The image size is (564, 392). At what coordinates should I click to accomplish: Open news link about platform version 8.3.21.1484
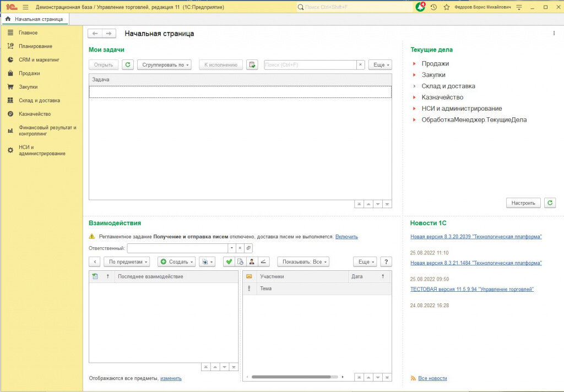(x=476, y=263)
